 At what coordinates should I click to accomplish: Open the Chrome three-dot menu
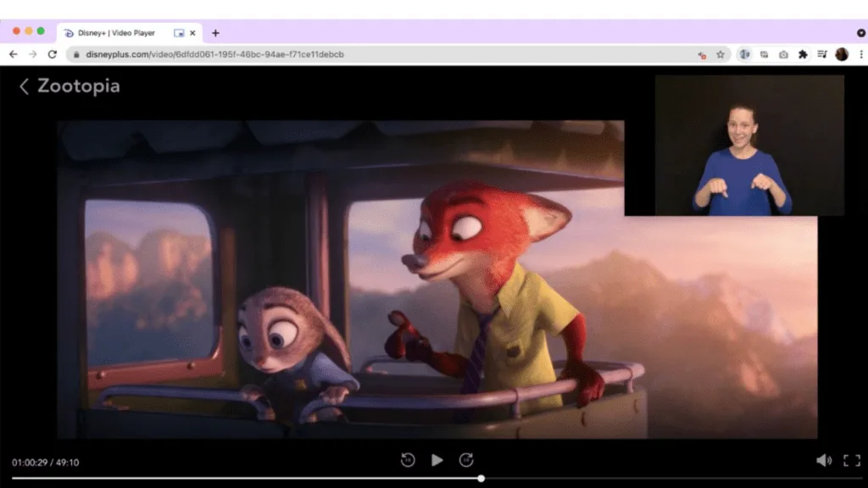coord(861,54)
